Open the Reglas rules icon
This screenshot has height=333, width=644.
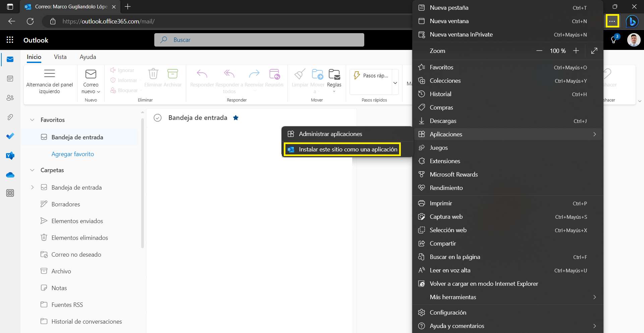[x=334, y=74]
